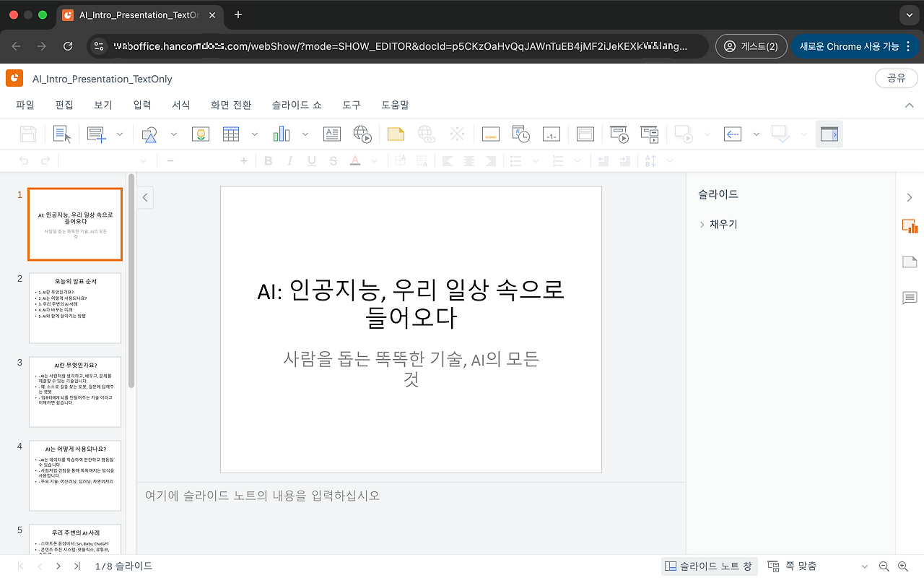Image resolution: width=924 pixels, height=578 pixels.
Task: Click the shapes insert icon
Action: pos(150,134)
